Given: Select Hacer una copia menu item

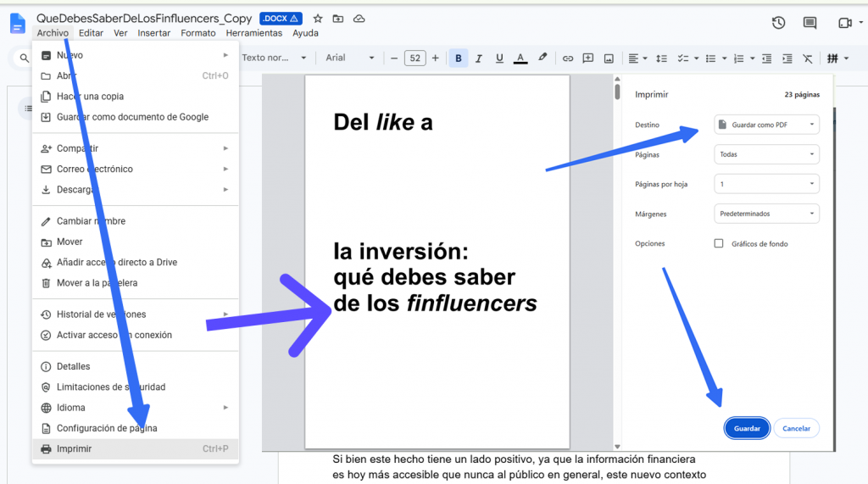Looking at the screenshot, I should (x=136, y=97).
